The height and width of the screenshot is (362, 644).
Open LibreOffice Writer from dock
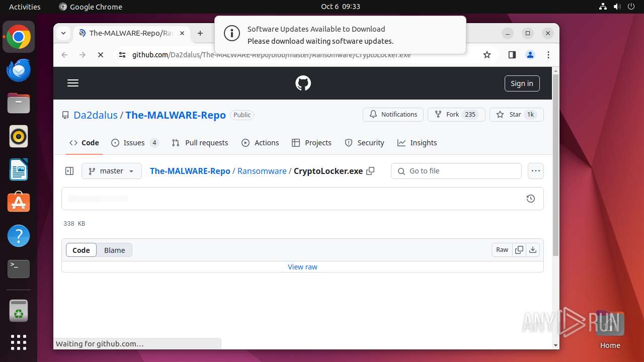coord(19,169)
